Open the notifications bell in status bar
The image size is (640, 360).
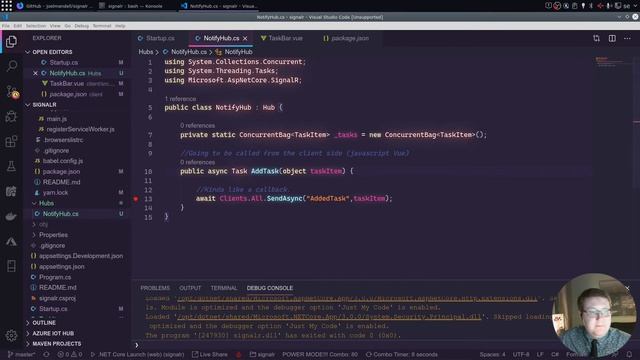point(629,354)
